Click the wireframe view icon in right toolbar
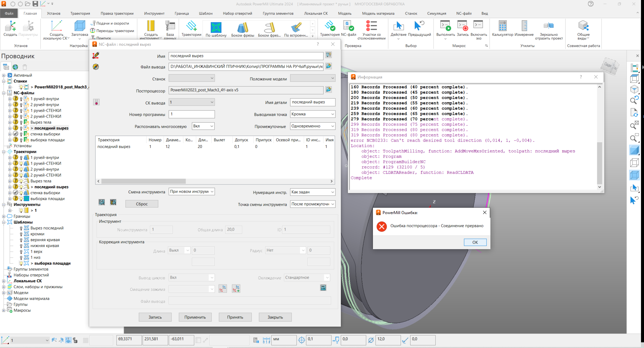This screenshot has height=348, width=644. pyautogui.click(x=634, y=163)
